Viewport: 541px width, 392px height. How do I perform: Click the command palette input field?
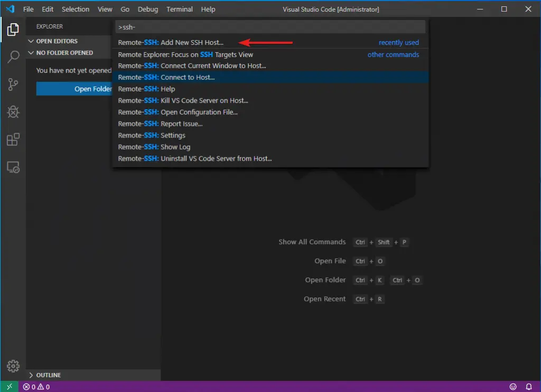point(270,27)
